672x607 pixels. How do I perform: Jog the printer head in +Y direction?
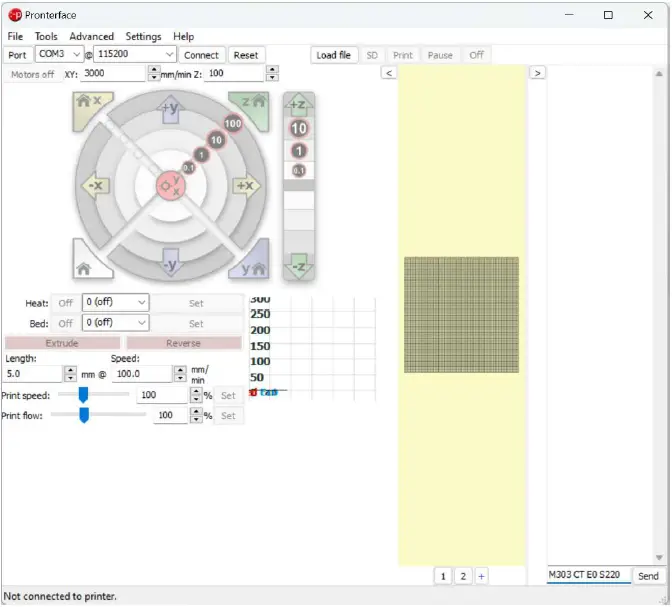(169, 108)
